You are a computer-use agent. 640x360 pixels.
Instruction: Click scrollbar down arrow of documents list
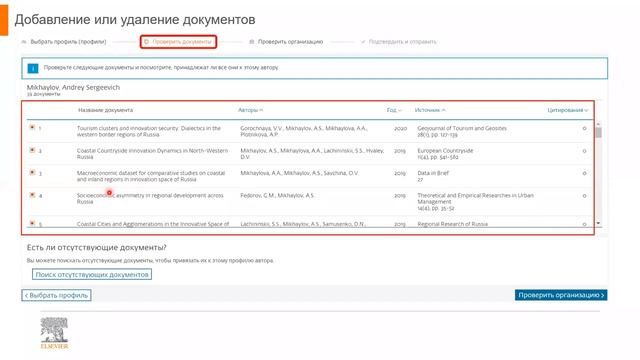tap(598, 223)
